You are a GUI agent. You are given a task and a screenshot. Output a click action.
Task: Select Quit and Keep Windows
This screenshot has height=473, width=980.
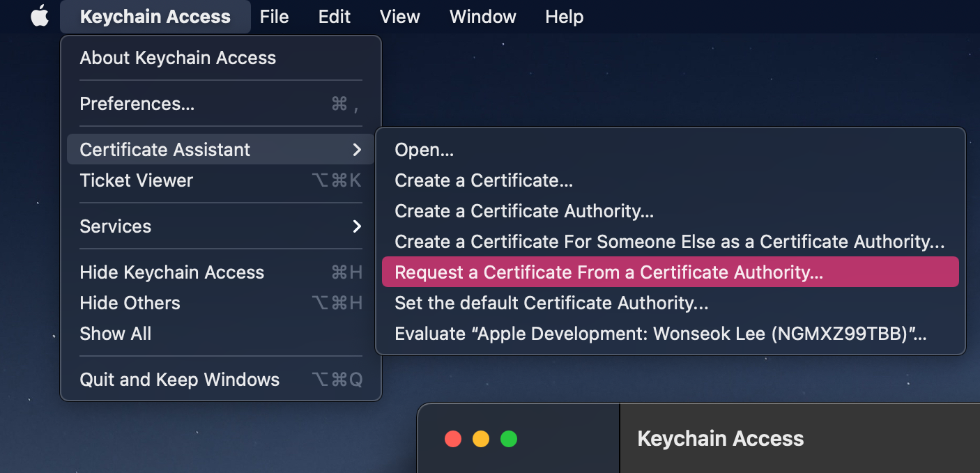[221, 380]
